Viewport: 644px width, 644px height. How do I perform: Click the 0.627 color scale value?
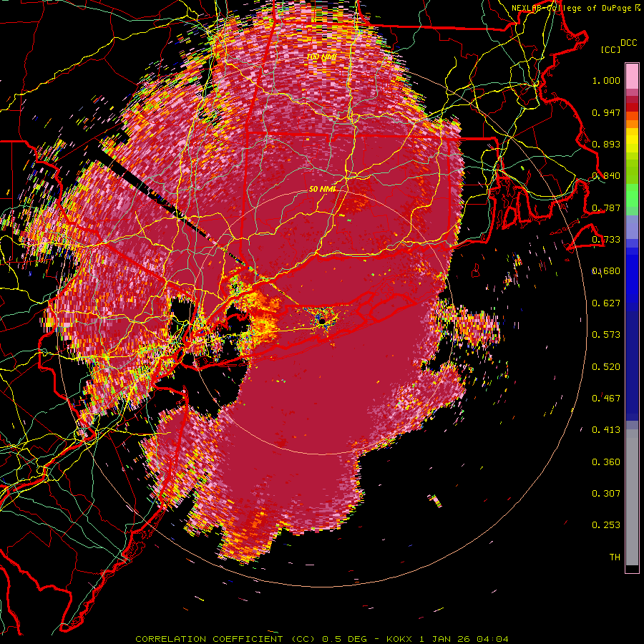pyautogui.click(x=606, y=303)
